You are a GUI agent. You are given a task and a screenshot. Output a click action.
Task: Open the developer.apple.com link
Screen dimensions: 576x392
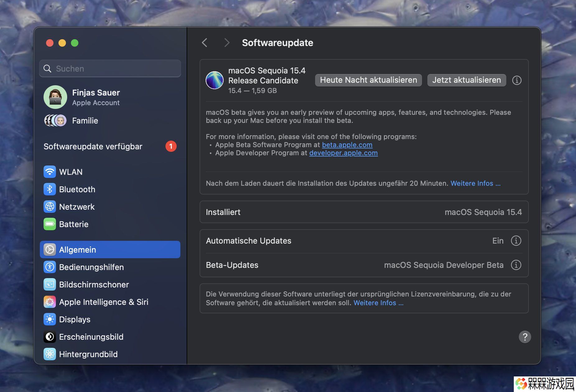343,153
